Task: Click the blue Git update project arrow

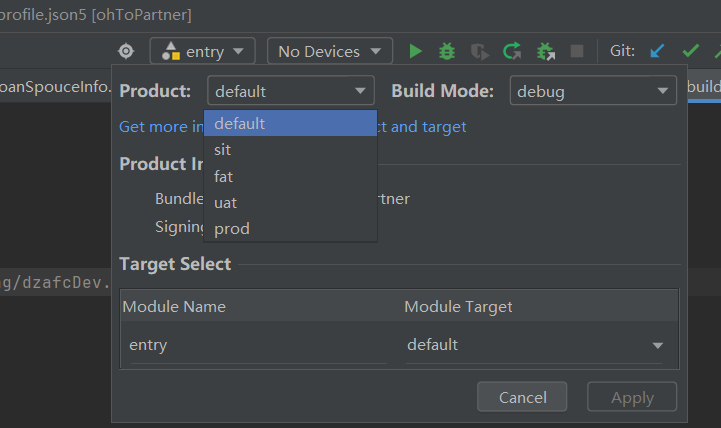Action: pyautogui.click(x=657, y=51)
